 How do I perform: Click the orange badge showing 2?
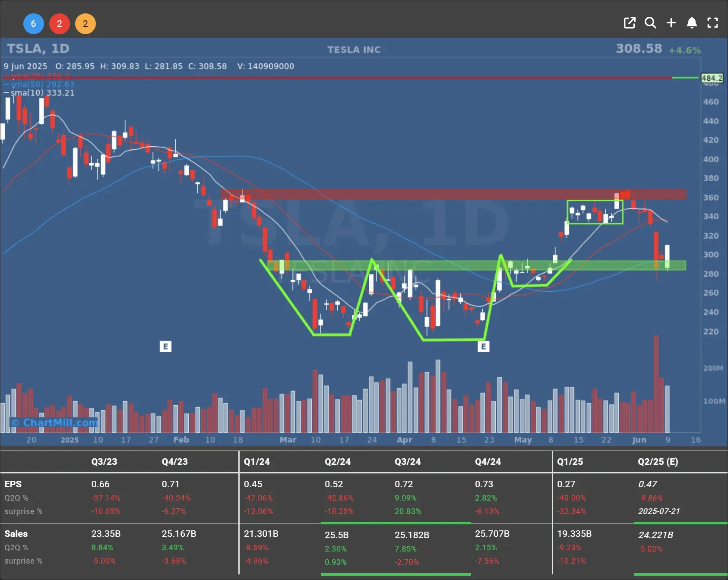point(85,24)
